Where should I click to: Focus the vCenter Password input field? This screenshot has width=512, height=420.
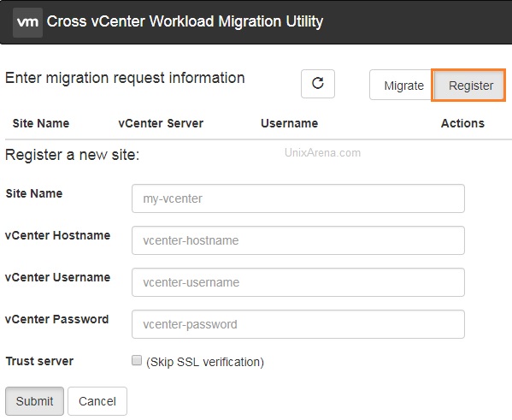[x=298, y=324]
